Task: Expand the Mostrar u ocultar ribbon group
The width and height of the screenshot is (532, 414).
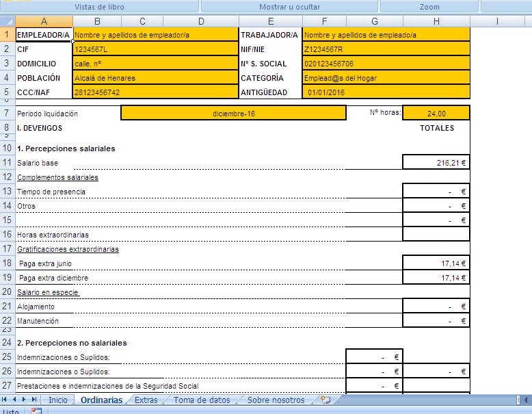Action: (290, 6)
